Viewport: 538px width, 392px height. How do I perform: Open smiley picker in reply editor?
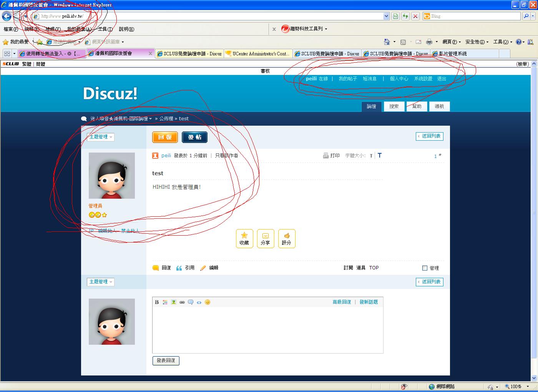208,302
